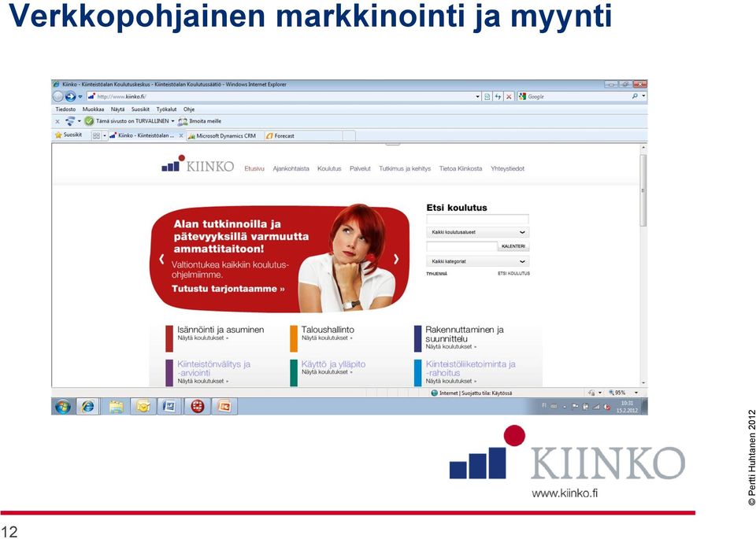Click the green checkmark safe-site icon
Screen dimensions: 756x539
point(89,121)
